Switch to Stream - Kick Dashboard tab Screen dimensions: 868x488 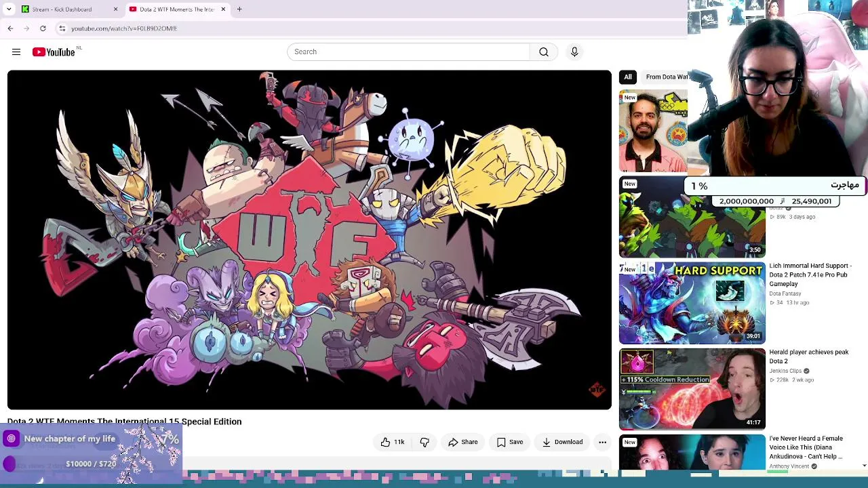pos(69,9)
